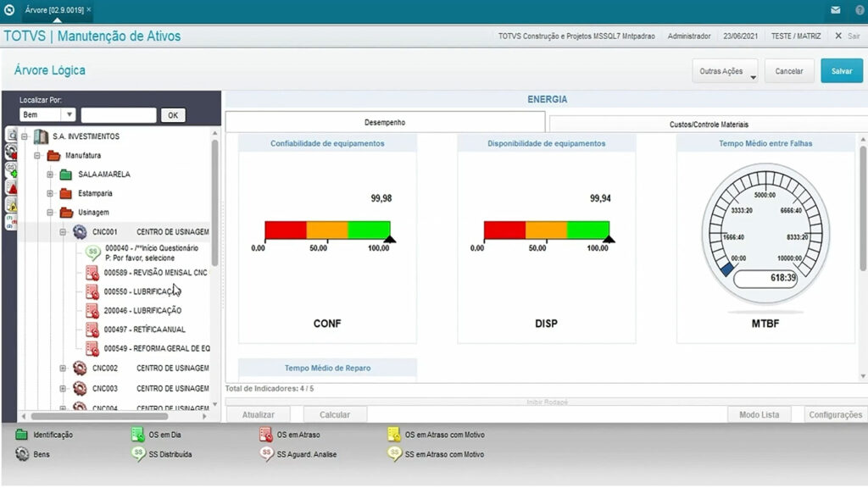This screenshot has height=488, width=868.
Task: Click the Inibir Rodapé bar
Action: point(547,402)
